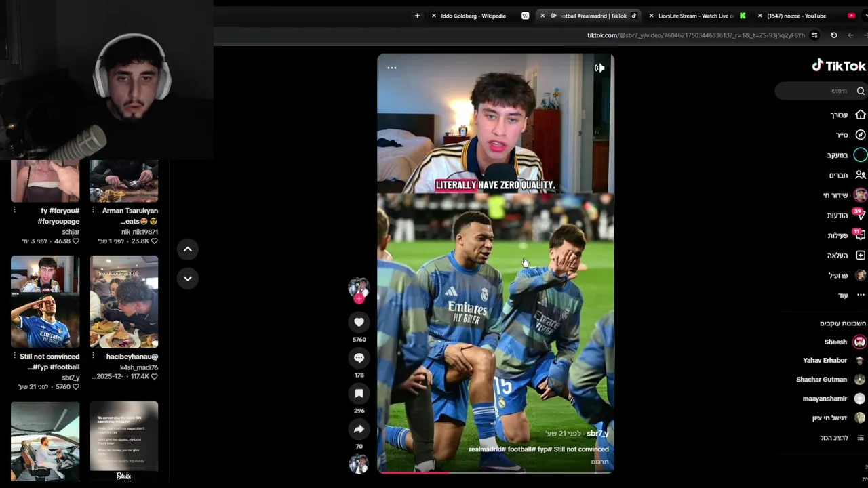Open the Stake lyrics video thumbnail

[124, 441]
